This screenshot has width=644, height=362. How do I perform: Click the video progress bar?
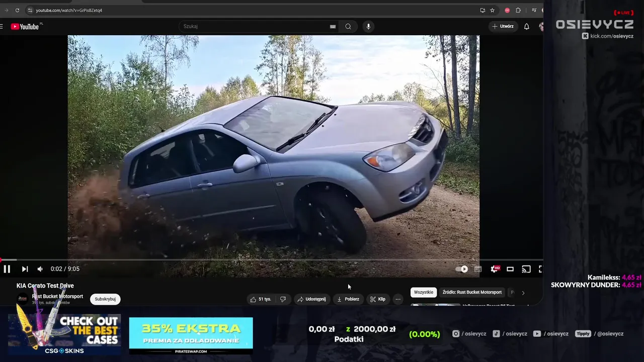(x=272, y=260)
